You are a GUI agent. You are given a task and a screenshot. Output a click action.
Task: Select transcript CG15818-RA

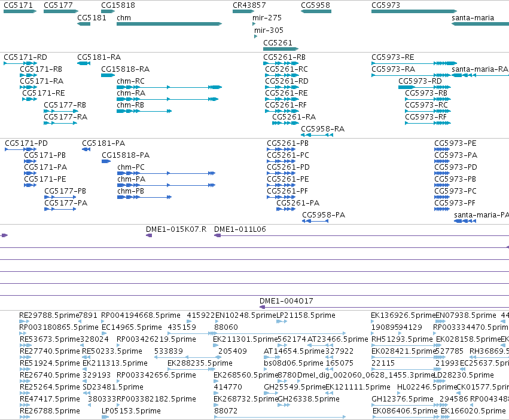108,75
